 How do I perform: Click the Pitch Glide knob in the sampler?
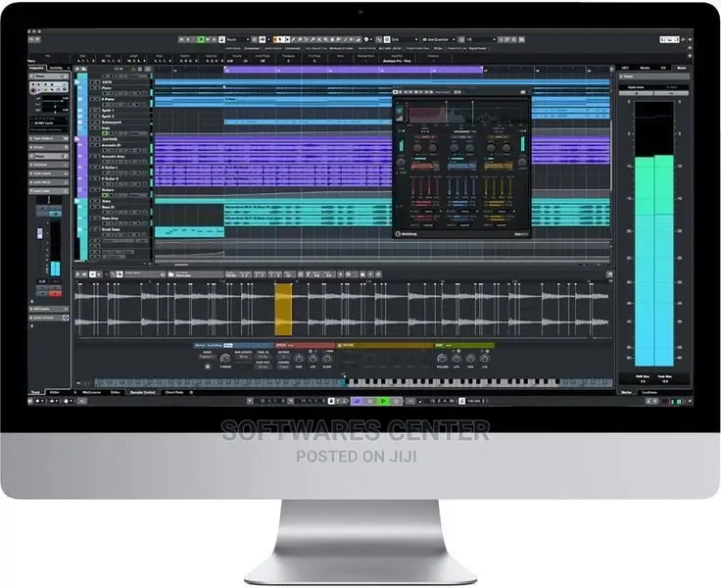point(326,359)
